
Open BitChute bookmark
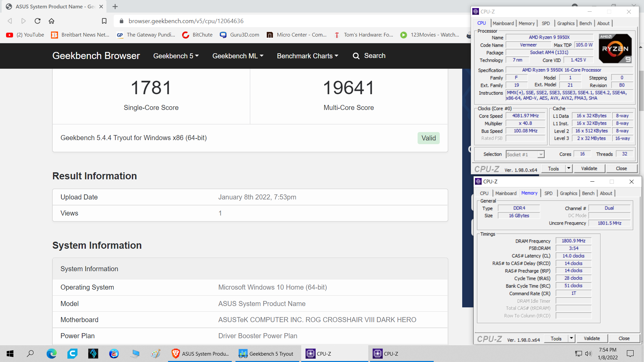pos(198,35)
